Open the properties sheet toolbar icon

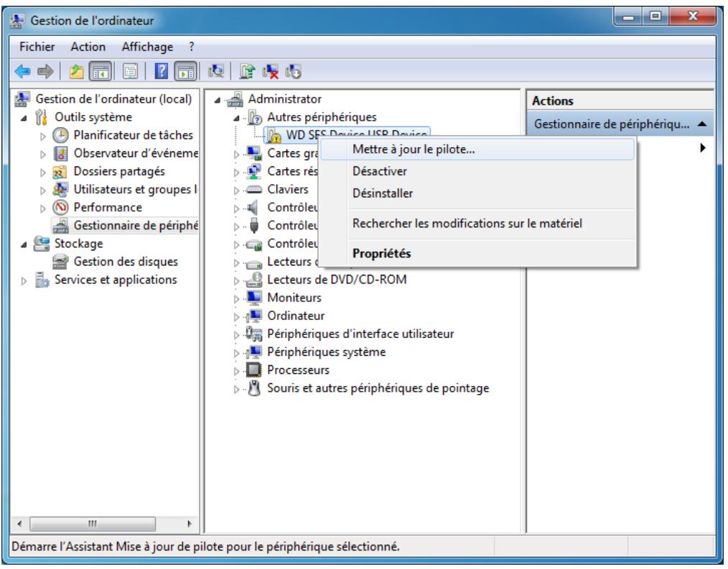[131, 72]
